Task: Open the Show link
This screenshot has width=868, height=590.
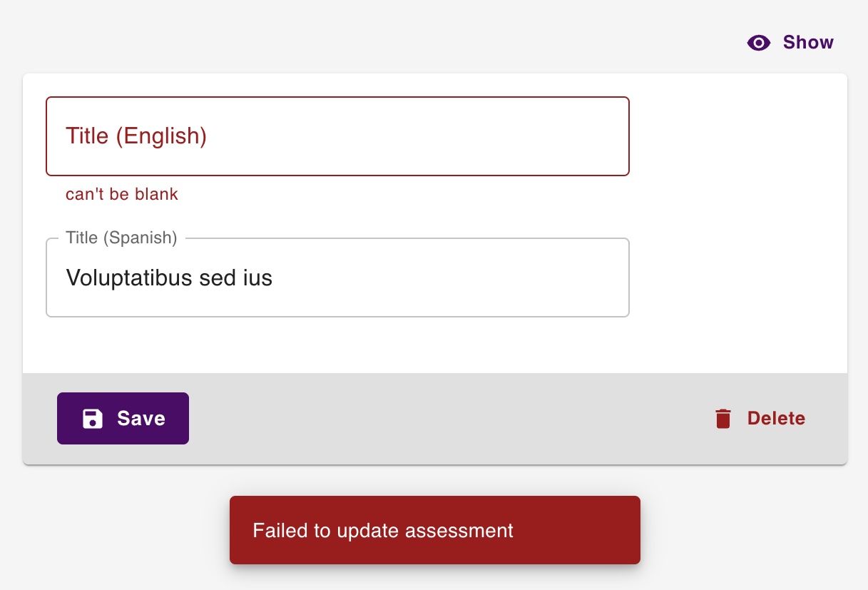Action: [x=807, y=43]
